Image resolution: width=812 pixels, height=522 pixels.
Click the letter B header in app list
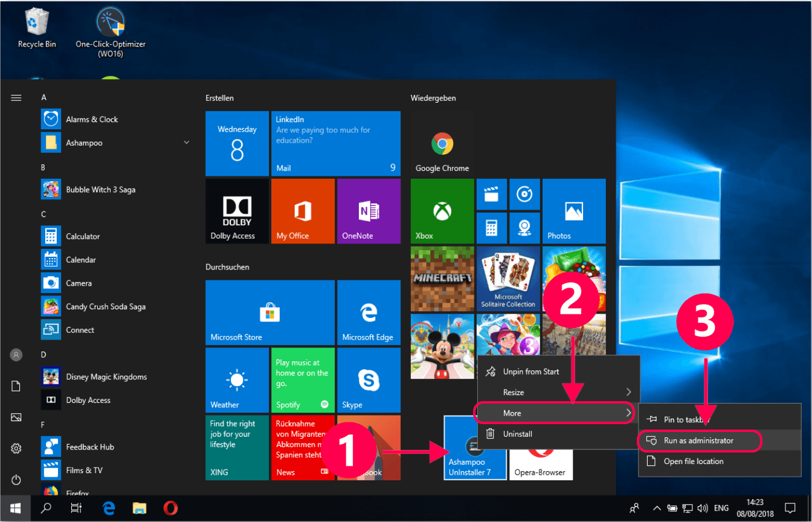(x=43, y=167)
